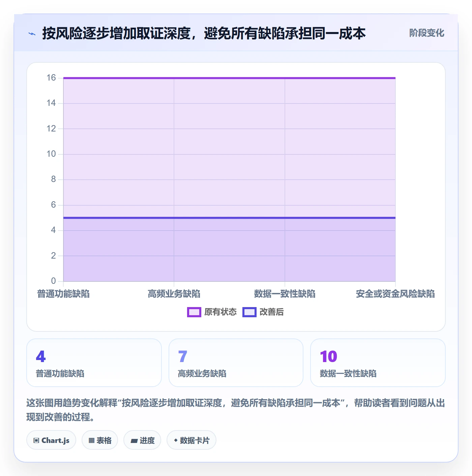
Task: Open the card showing 7 高频业务缺陷
Action: (236, 363)
